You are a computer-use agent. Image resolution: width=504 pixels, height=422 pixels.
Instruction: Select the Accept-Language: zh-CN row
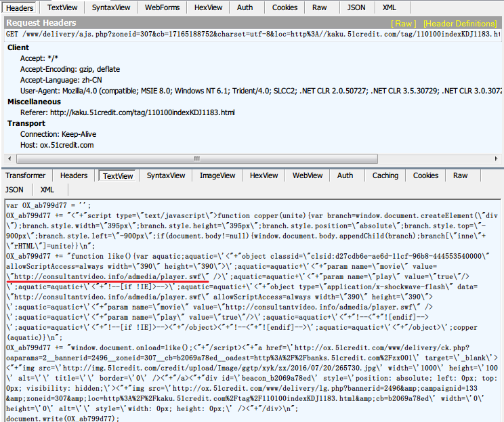61,80
